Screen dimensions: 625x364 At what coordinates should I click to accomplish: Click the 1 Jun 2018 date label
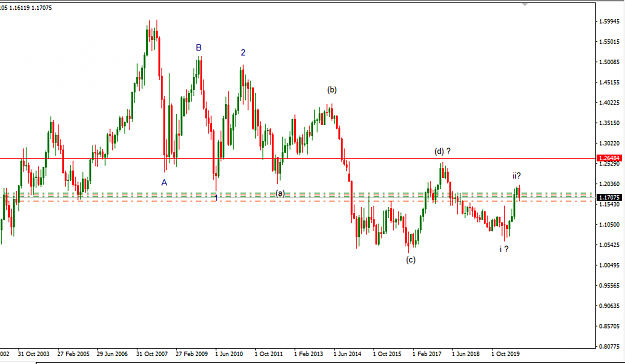(x=466, y=354)
